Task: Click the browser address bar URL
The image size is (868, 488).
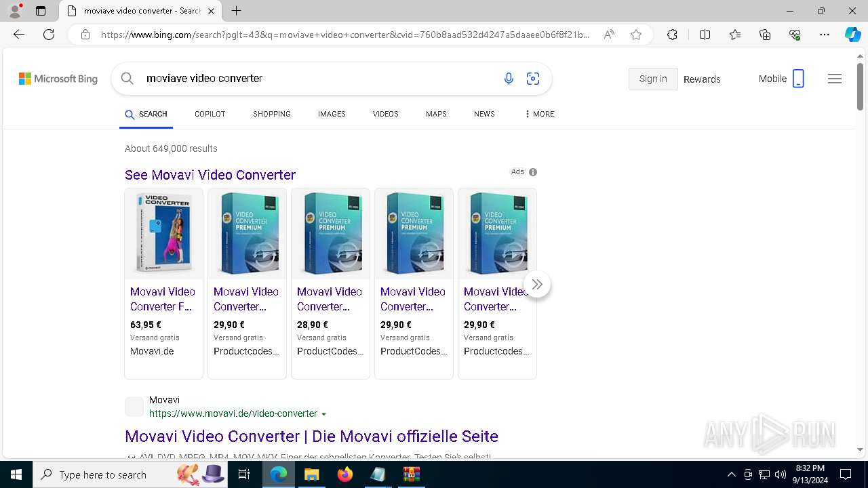Action: point(345,35)
